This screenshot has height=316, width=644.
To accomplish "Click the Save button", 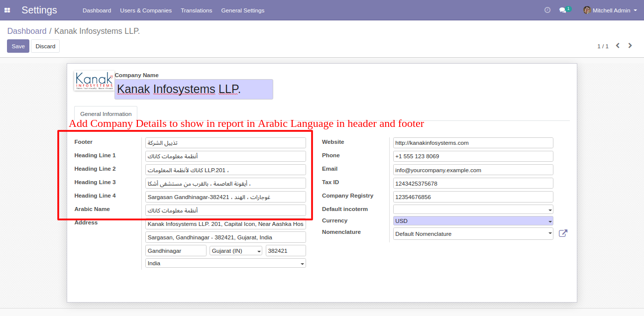I will tap(18, 46).
